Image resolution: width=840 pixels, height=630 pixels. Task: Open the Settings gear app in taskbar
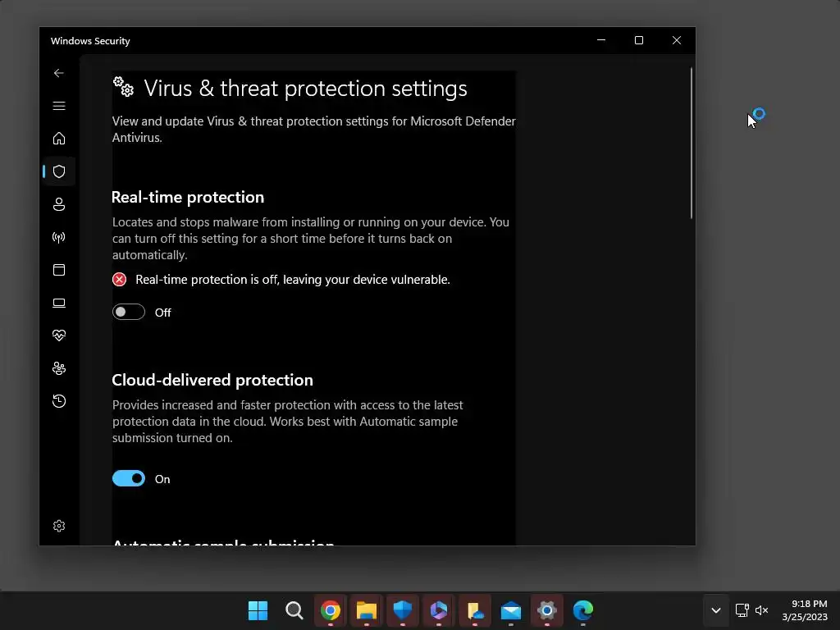[547, 610]
